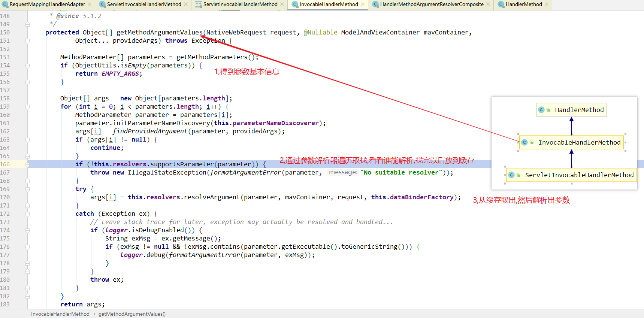Open the HandlerMethod tab
The width and height of the screenshot is (644, 318).
pos(523,4)
